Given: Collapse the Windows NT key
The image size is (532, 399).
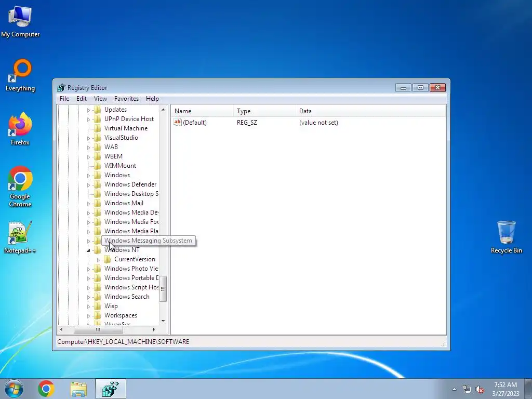Looking at the screenshot, I should (x=88, y=250).
